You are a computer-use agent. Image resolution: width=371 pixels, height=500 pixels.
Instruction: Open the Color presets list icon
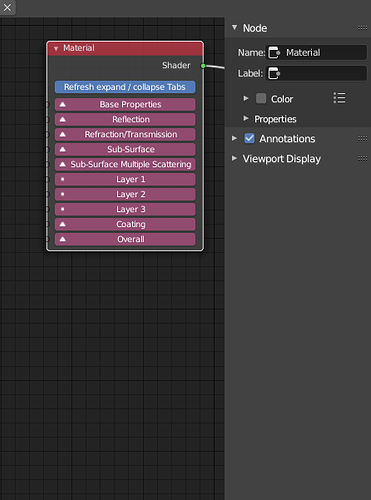click(339, 98)
